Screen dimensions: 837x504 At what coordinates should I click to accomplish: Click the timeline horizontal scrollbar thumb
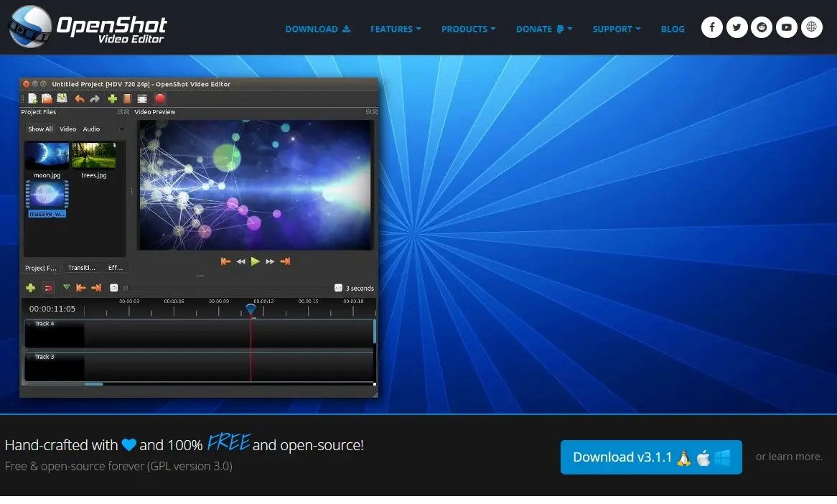(94, 384)
